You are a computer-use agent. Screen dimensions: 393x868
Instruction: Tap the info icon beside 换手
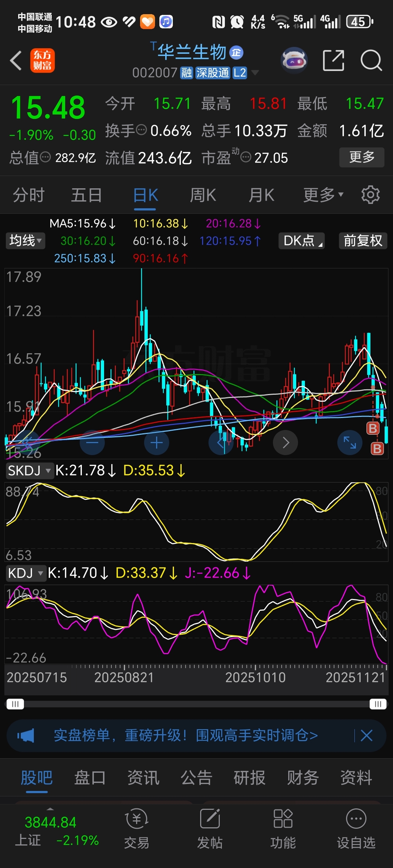pyautogui.click(x=141, y=130)
